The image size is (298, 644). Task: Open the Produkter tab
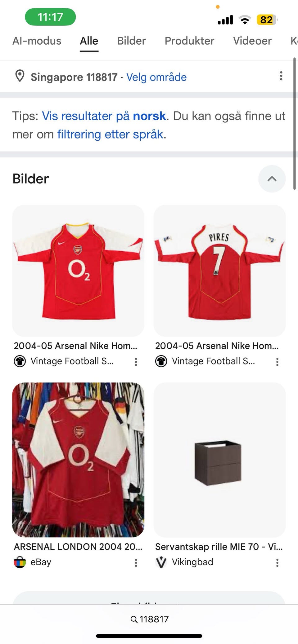tap(189, 41)
